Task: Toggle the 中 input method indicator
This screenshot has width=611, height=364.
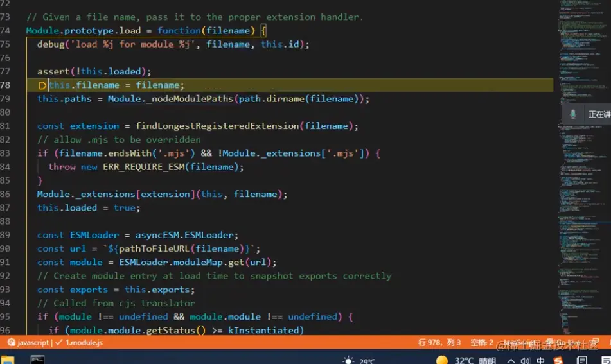Action: click(x=540, y=361)
